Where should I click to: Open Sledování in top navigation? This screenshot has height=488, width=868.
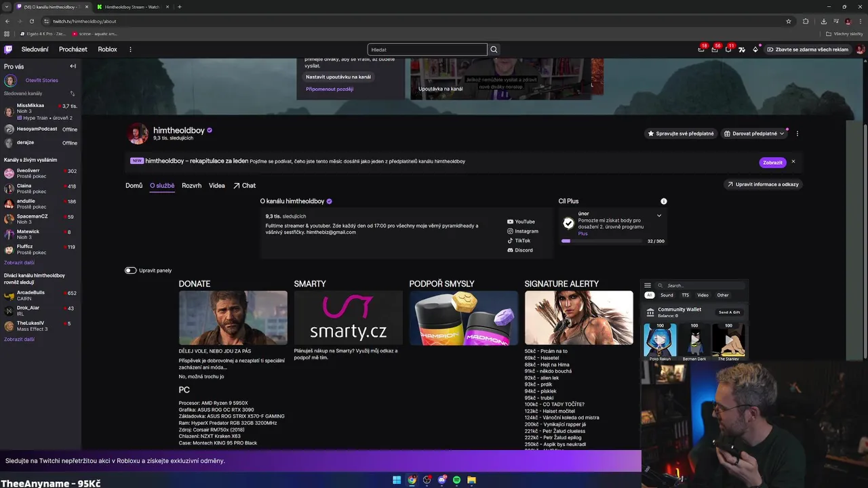(x=35, y=49)
